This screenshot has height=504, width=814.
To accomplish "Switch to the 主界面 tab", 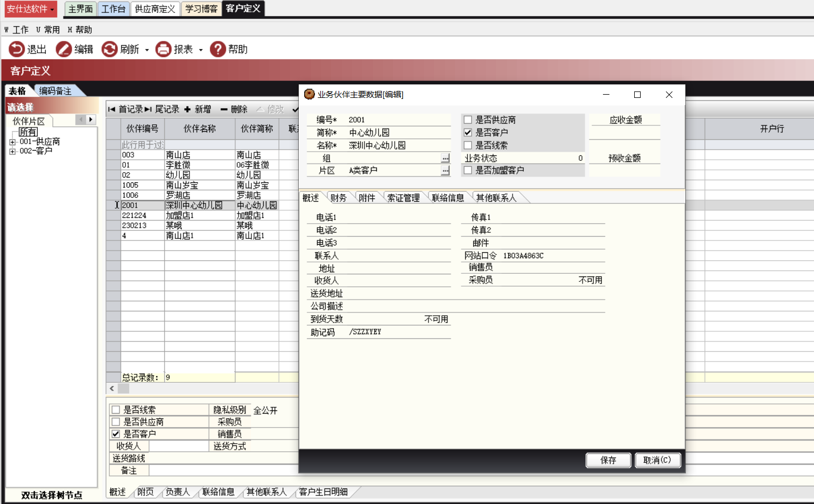I will pos(80,9).
